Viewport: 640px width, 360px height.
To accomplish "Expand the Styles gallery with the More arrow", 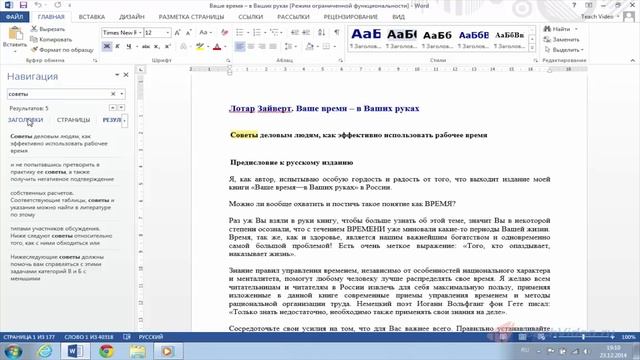I will tap(532, 48).
